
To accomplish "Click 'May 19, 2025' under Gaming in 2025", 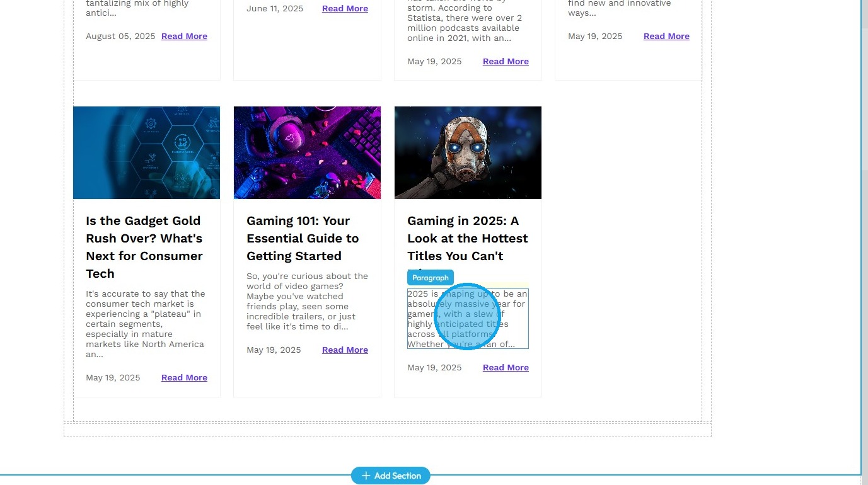I will (x=434, y=368).
